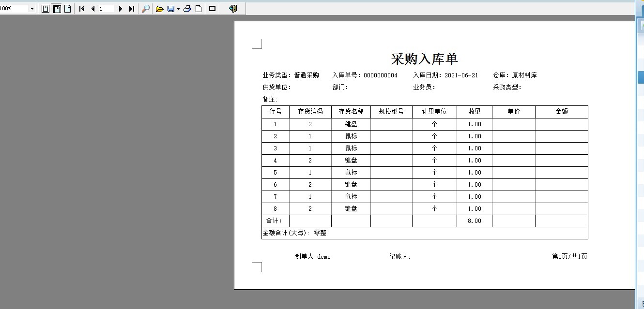This screenshot has height=309, width=644.
Task: Click the 数量 column header
Action: coord(475,112)
